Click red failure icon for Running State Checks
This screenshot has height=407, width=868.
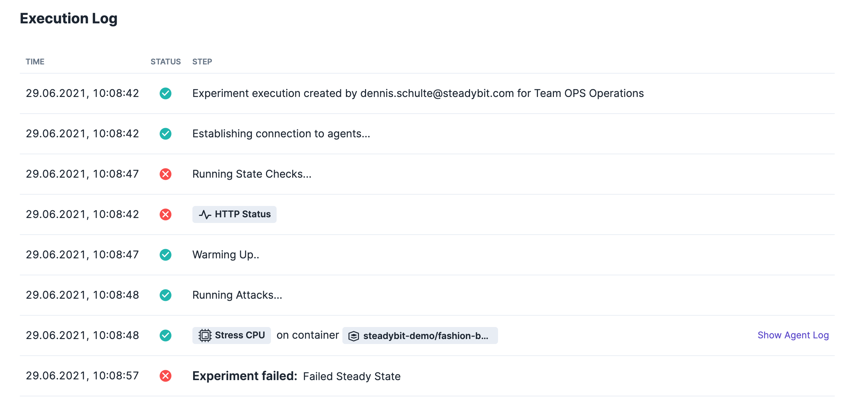click(165, 174)
